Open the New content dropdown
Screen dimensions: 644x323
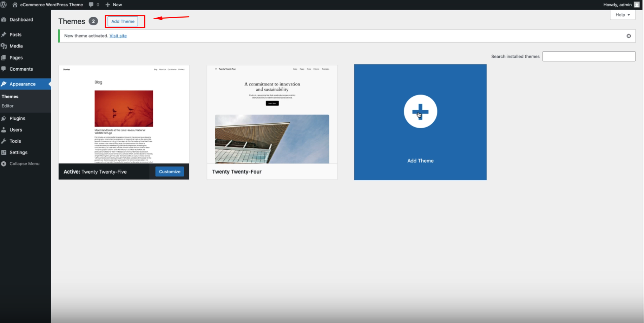click(114, 5)
